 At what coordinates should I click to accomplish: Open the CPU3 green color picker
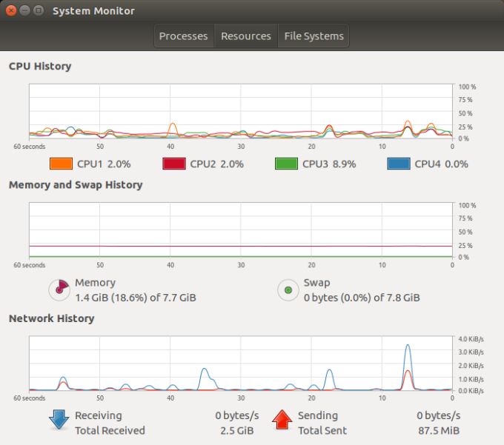(x=286, y=164)
